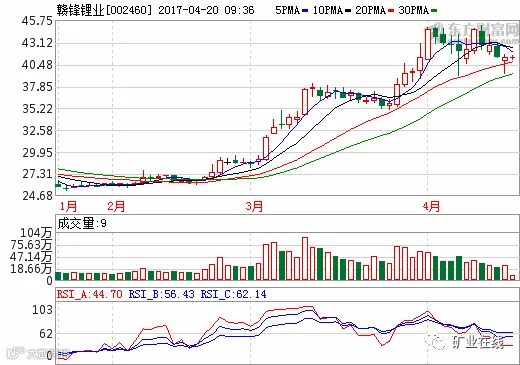
Task: Click the 104万 volume axis label
Action: 36,233
